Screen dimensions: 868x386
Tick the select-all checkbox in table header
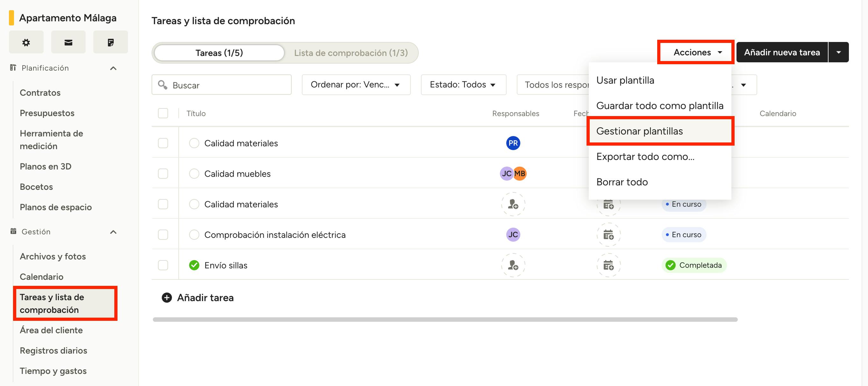(163, 114)
